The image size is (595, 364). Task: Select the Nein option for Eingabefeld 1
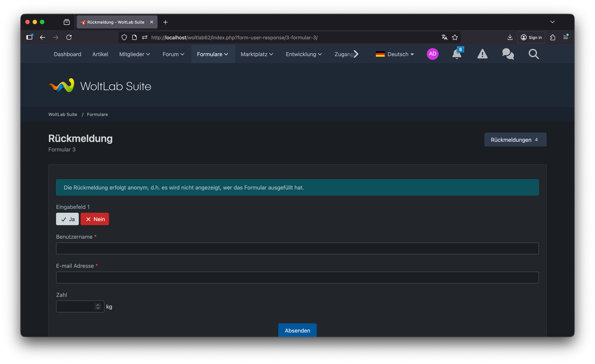95,219
